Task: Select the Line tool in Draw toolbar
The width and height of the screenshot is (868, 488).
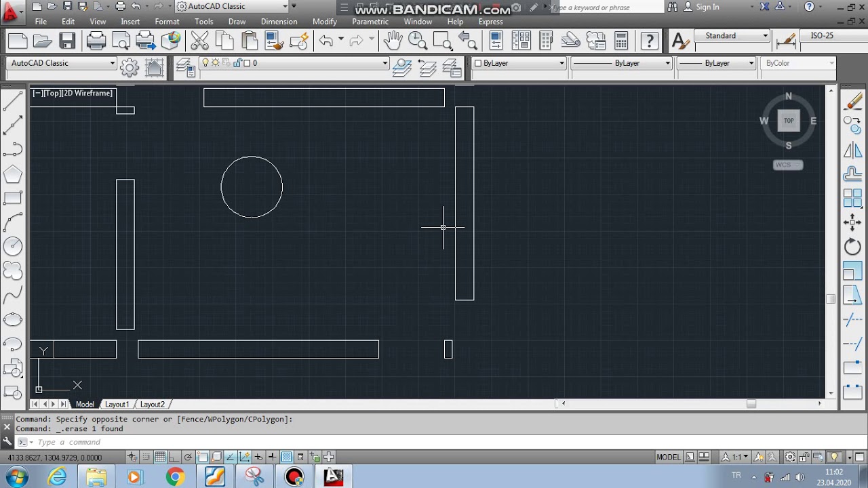Action: [13, 101]
